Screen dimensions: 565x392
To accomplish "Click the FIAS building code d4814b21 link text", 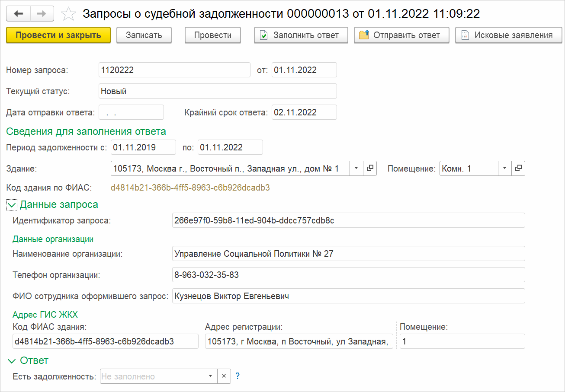I will click(190, 188).
